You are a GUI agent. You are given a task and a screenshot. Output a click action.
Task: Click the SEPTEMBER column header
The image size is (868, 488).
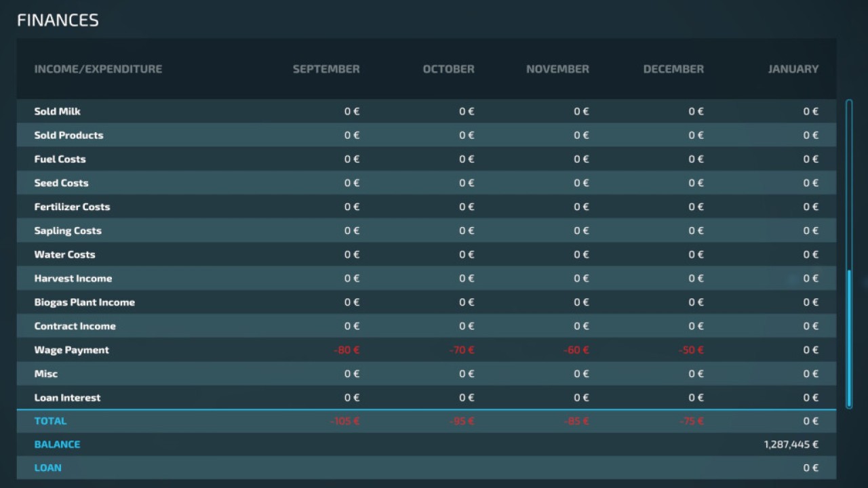click(x=326, y=69)
